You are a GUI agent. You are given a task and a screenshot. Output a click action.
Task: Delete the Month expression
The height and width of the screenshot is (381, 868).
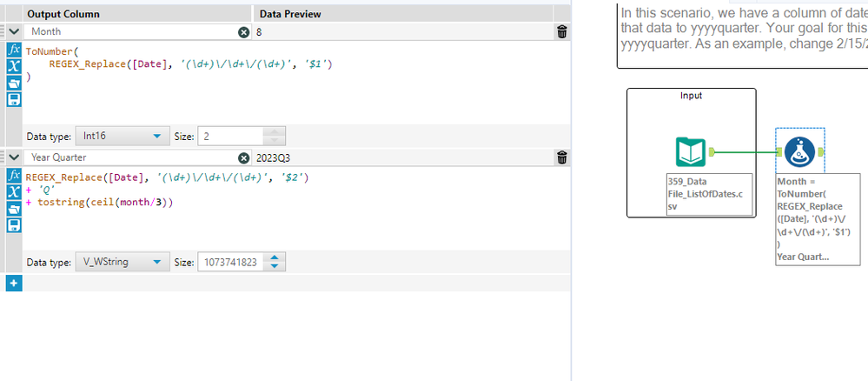click(x=562, y=32)
